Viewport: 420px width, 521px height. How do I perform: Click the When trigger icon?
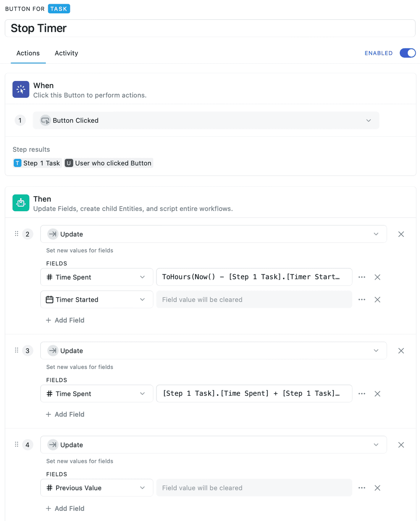(21, 89)
